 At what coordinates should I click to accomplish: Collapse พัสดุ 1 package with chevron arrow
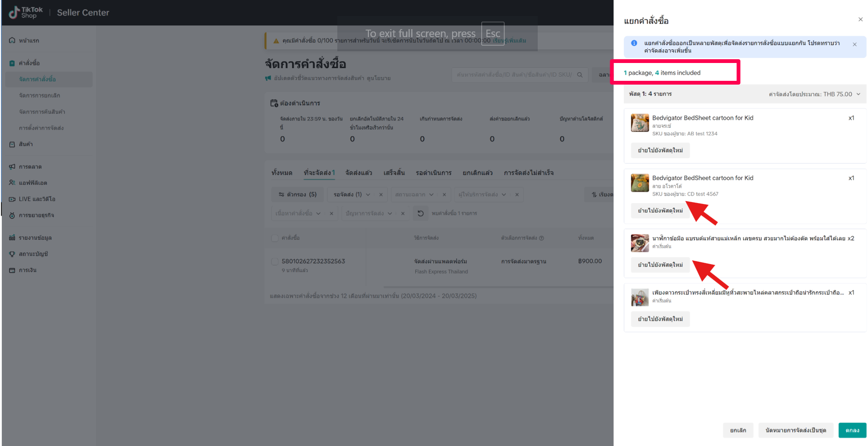858,94
